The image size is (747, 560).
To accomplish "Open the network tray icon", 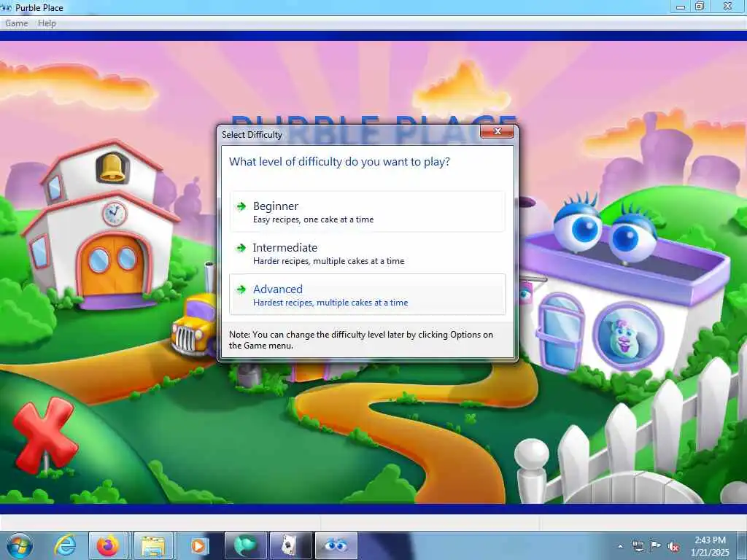I will [638, 547].
